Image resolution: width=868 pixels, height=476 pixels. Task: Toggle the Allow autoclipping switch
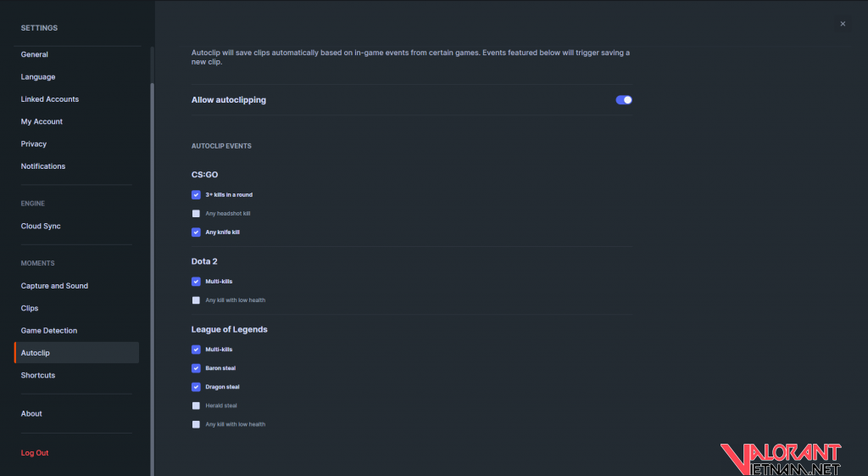(624, 100)
